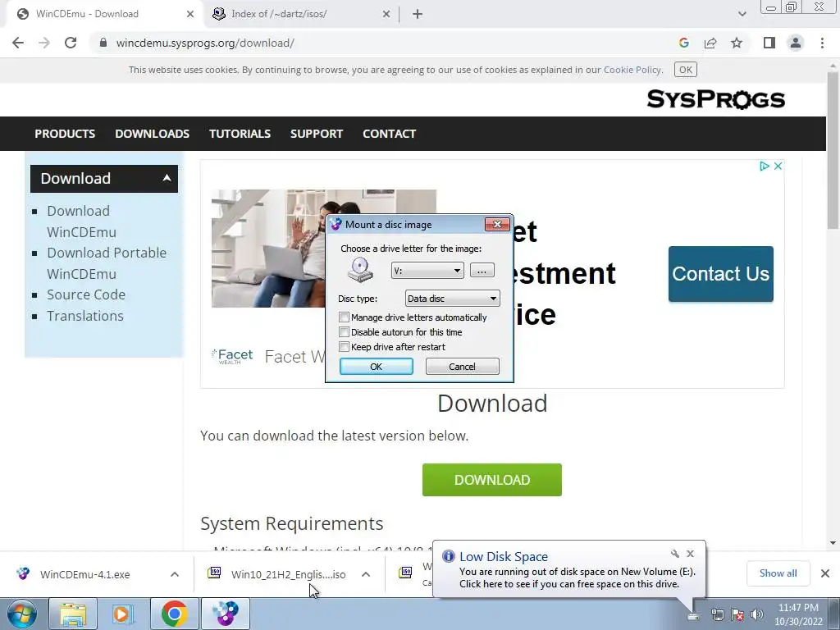Expand options for WinCDEmu-4.1.exe download
This screenshot has width=840, height=630.
pos(175,574)
